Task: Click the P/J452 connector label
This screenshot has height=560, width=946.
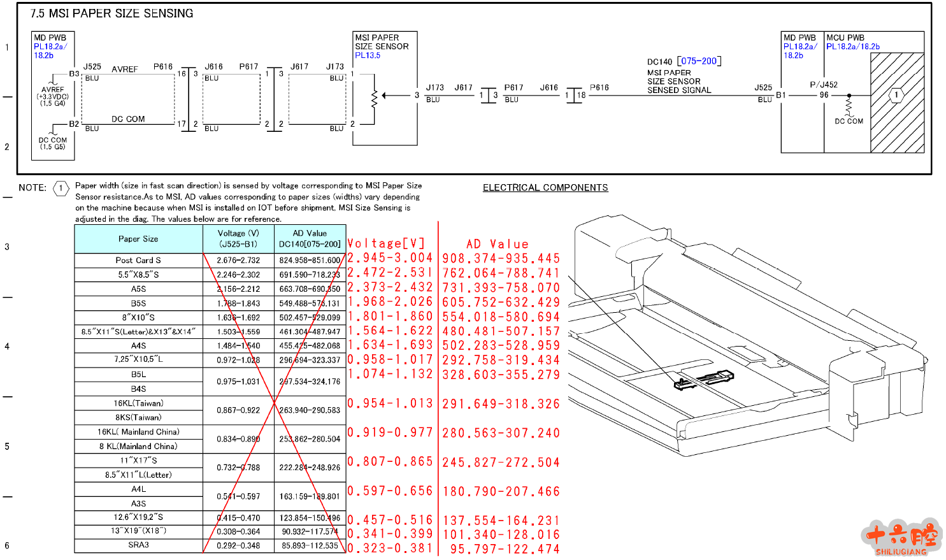Action: click(x=824, y=85)
